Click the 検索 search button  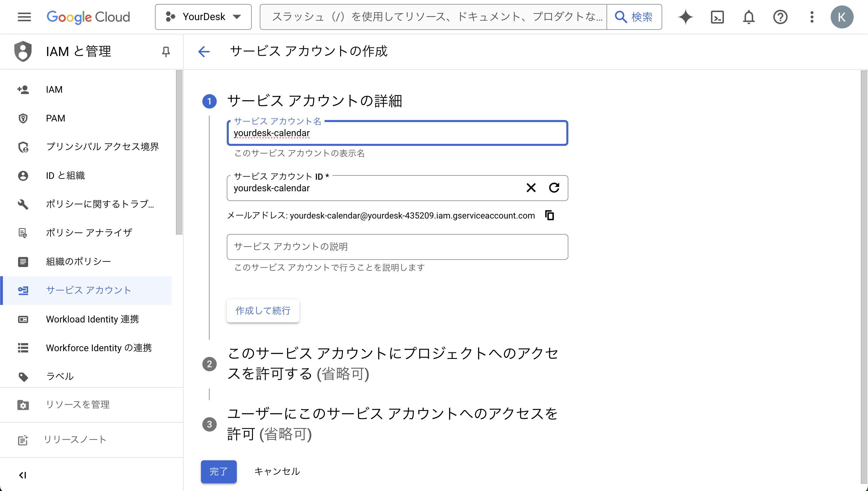[x=634, y=17]
